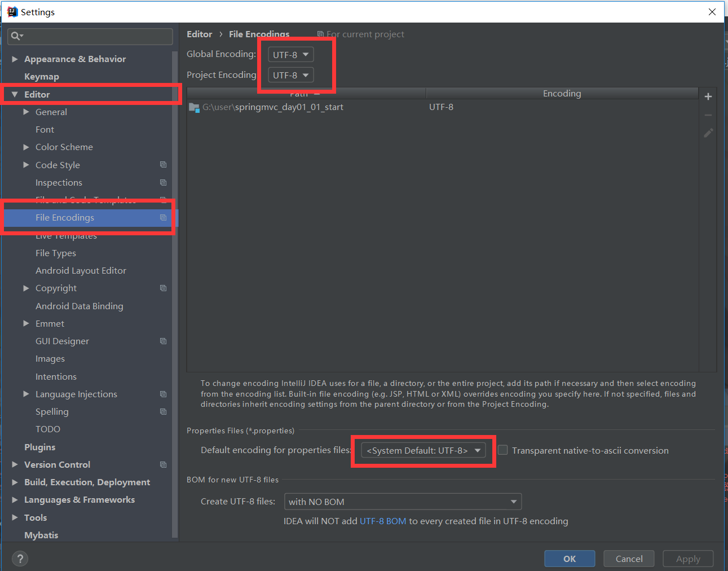Click the Cancel button

pyautogui.click(x=629, y=559)
